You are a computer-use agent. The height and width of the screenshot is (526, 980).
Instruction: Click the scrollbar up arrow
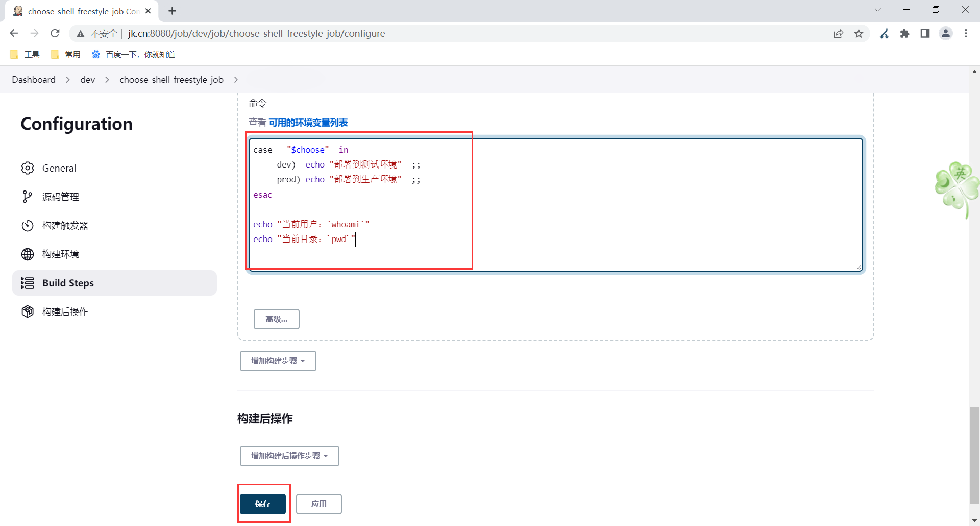click(x=974, y=72)
